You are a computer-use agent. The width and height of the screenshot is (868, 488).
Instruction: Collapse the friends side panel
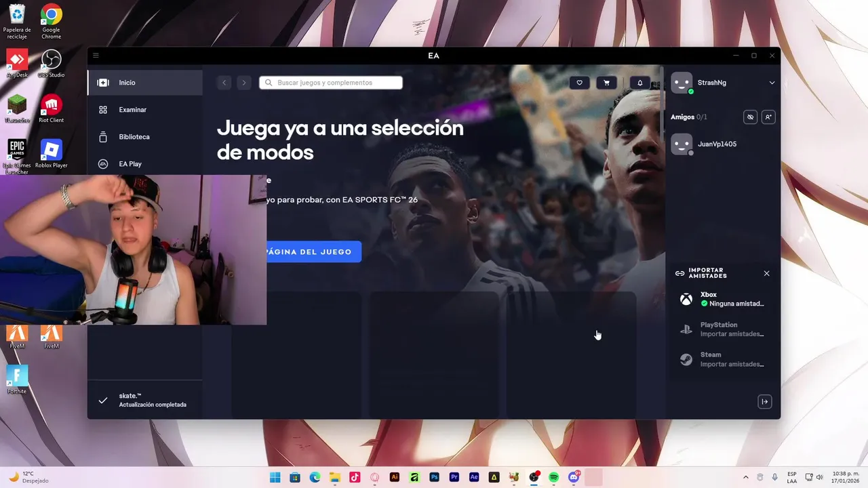tap(765, 402)
